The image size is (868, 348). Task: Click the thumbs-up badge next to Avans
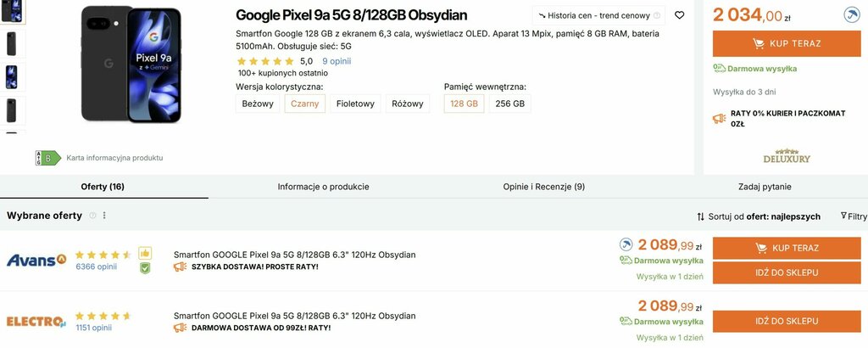point(145,252)
